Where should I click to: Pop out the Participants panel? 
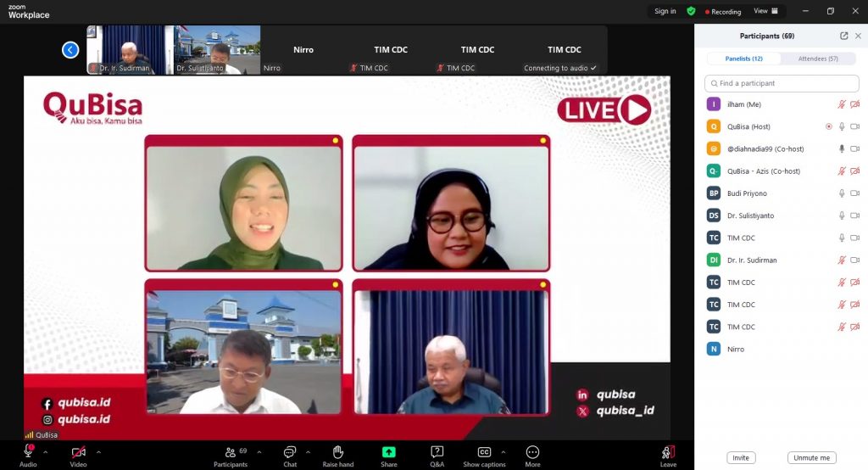(843, 36)
